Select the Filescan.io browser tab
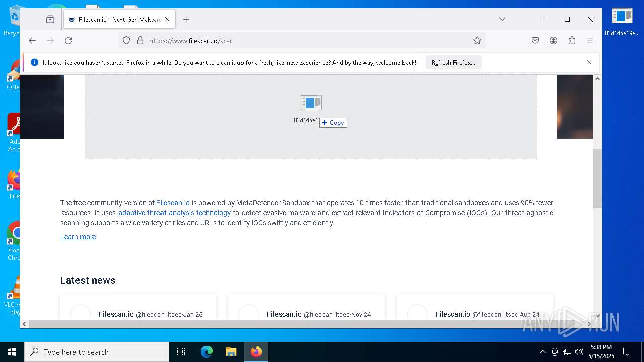Screen dimensions: 644x362 [120, 19]
